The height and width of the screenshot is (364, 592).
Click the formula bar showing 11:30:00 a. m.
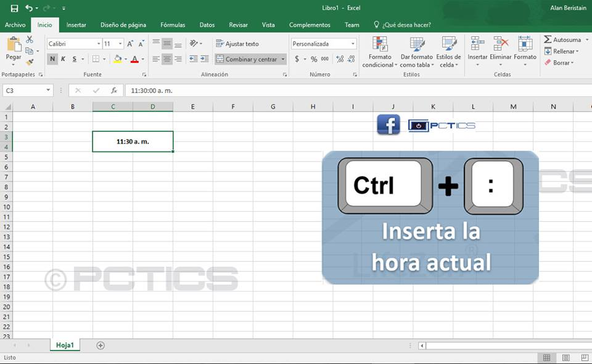tap(358, 91)
